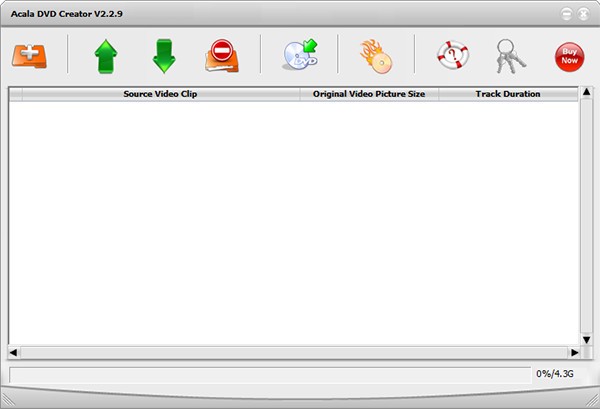Click the horizontal scrollbar left arrow
The width and height of the screenshot is (600, 409).
pyautogui.click(x=13, y=352)
